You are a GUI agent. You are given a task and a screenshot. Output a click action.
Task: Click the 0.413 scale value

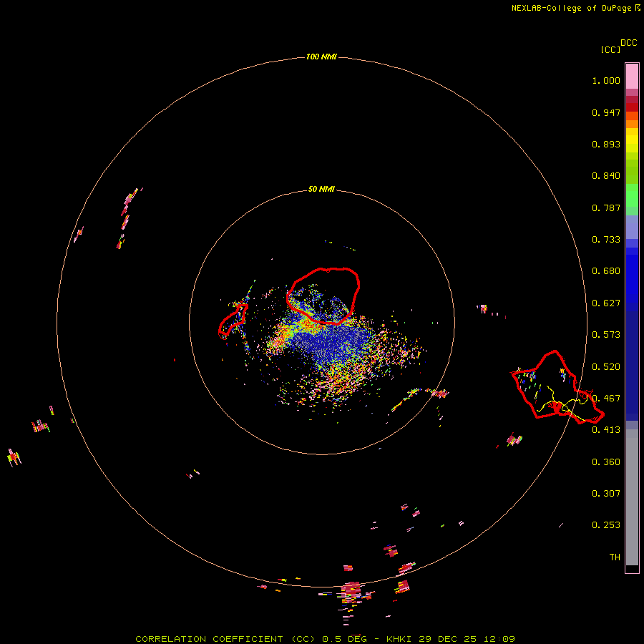(606, 430)
